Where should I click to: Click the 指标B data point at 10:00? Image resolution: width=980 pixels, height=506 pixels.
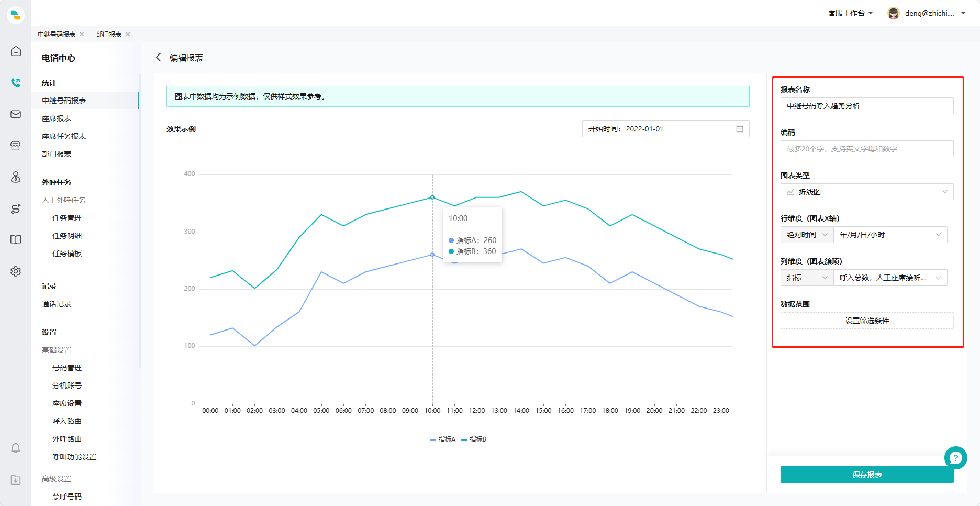[432, 197]
